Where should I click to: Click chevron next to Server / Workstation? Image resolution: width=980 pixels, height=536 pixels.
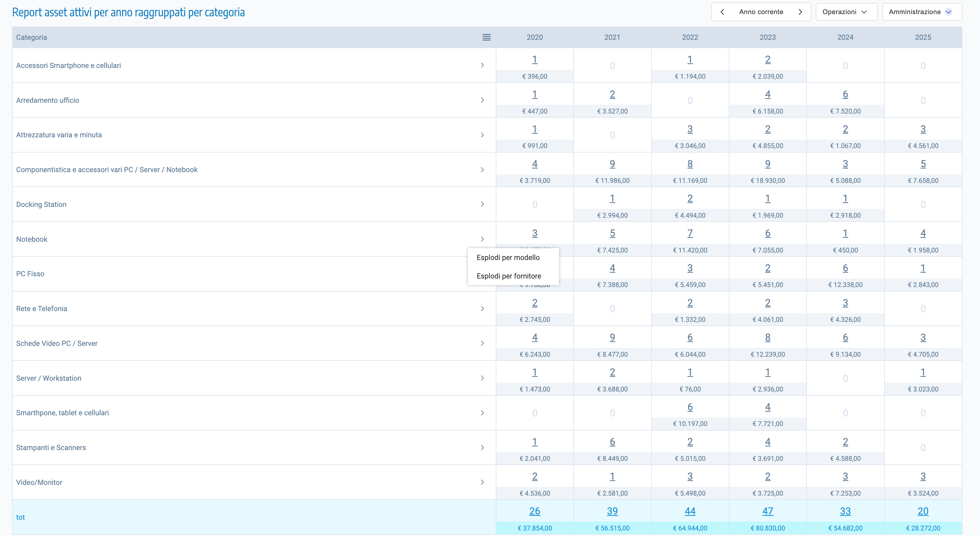click(482, 378)
